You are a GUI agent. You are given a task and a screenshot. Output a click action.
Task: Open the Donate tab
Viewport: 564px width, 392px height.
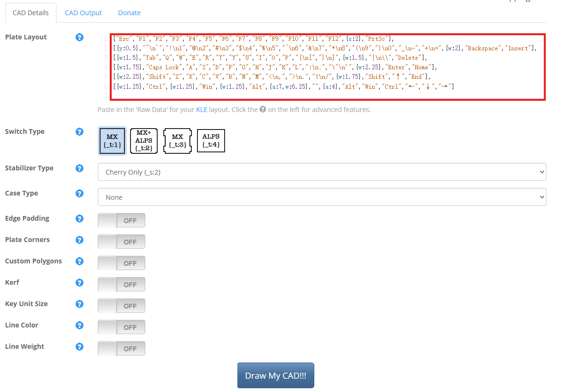pyautogui.click(x=129, y=13)
